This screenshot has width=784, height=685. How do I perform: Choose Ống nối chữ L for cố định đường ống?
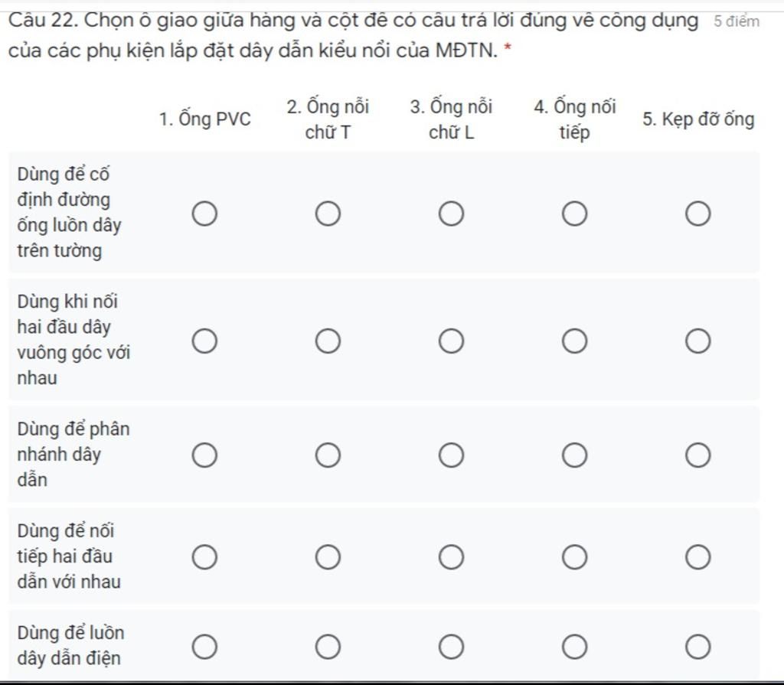tap(451, 214)
